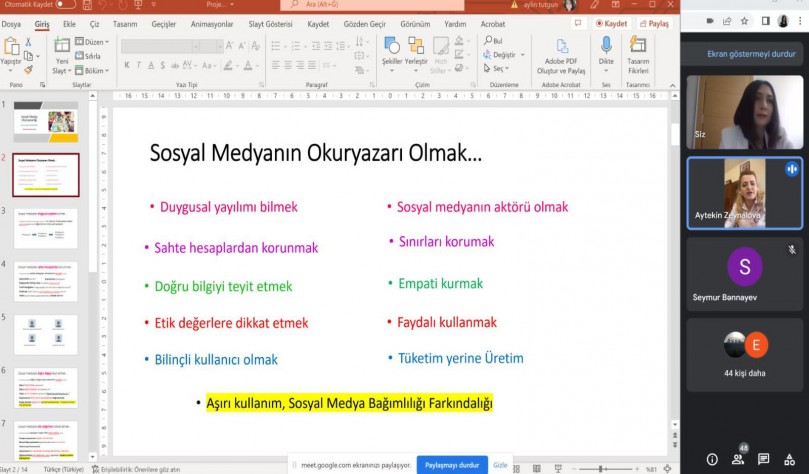The width and height of the screenshot is (809, 474).
Task: Switch to the Çiz tab
Action: click(x=94, y=24)
